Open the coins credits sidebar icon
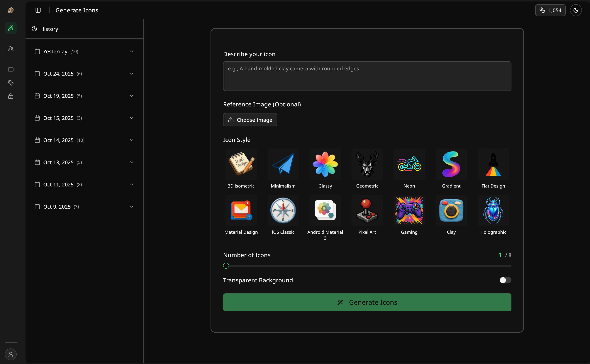Image resolution: width=590 pixels, height=364 pixels. point(11,83)
